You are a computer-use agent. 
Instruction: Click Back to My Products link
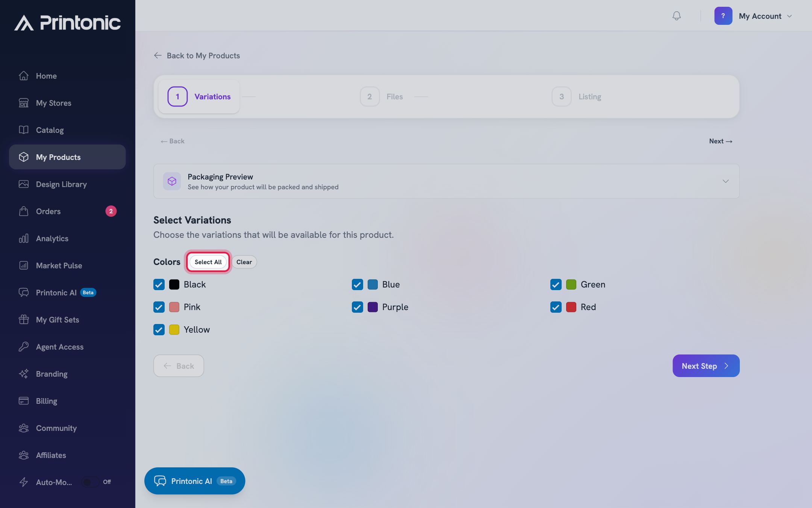pyautogui.click(x=197, y=56)
